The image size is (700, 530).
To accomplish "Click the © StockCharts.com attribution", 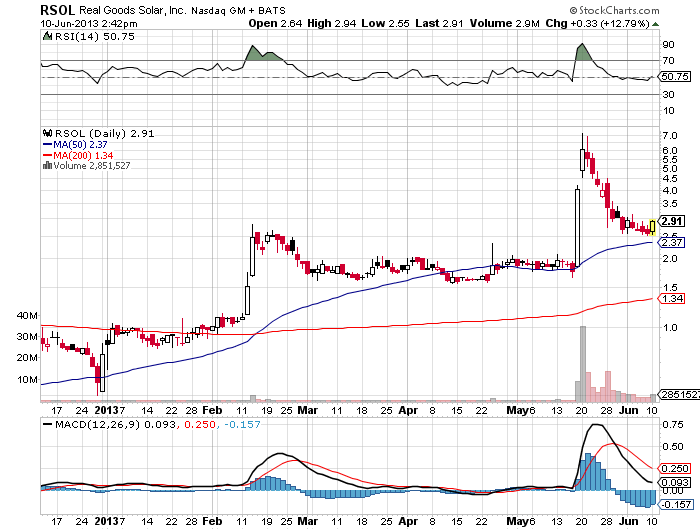I will (x=614, y=10).
